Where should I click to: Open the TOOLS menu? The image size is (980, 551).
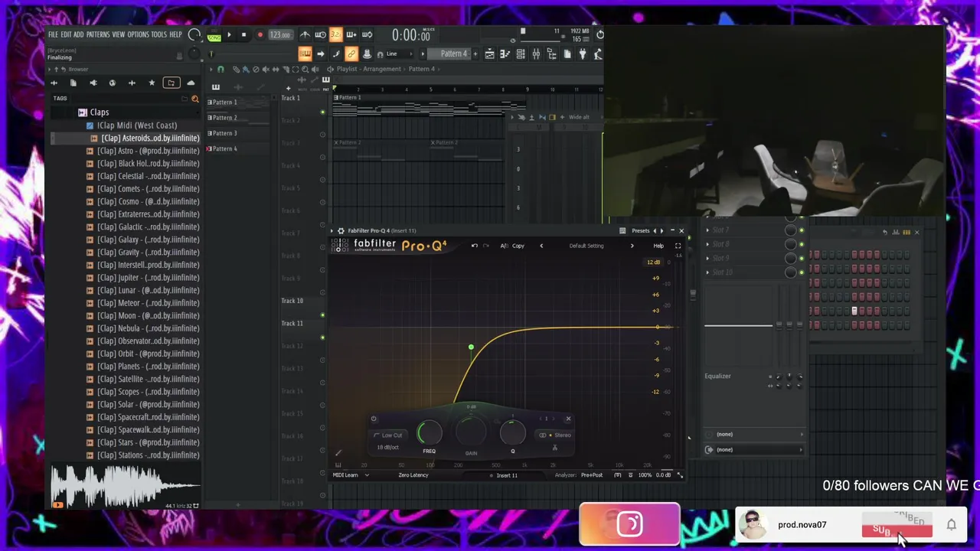(159, 35)
